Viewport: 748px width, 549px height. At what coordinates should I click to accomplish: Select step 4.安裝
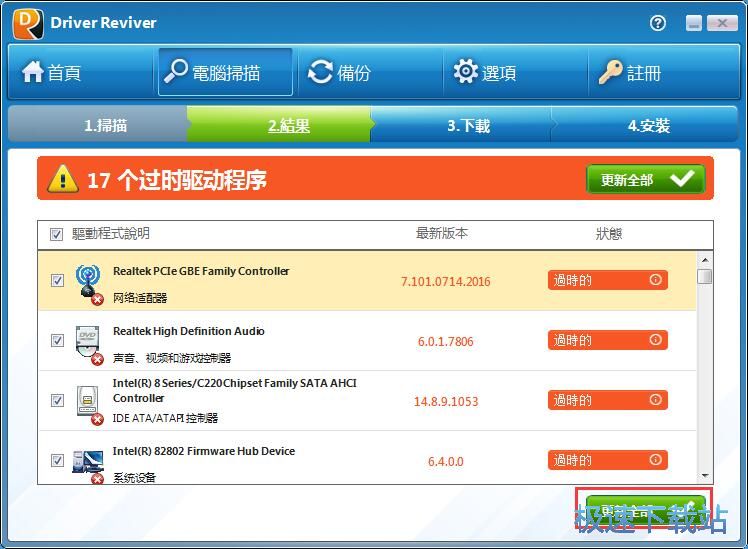[x=645, y=125]
